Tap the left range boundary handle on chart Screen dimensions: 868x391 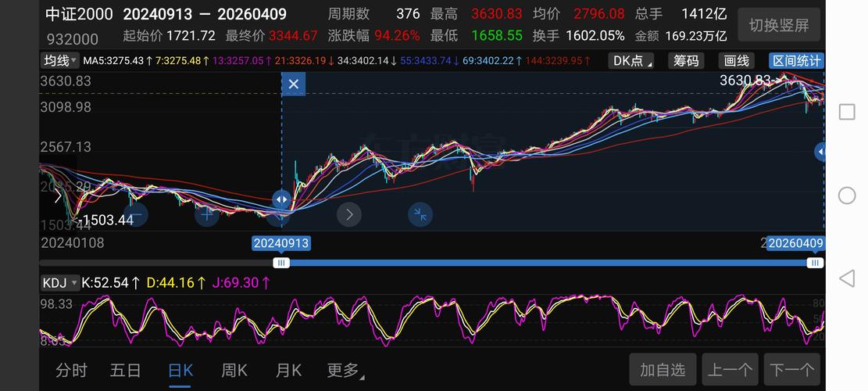coord(281,199)
